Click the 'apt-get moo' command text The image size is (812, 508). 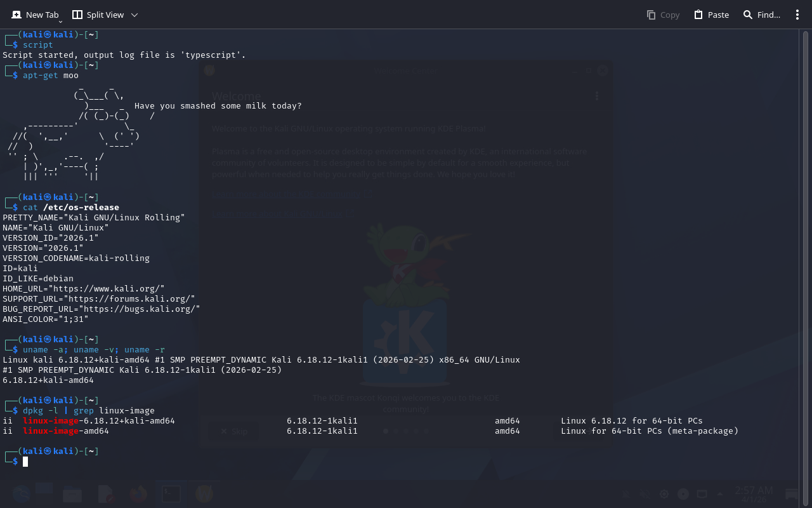[51, 76]
